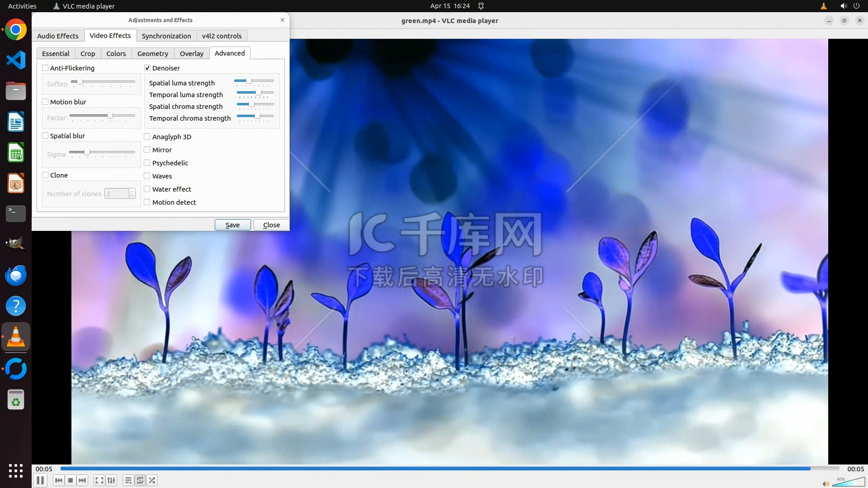Skip to next media in playlist
Image resolution: width=868 pixels, height=488 pixels.
(82, 480)
